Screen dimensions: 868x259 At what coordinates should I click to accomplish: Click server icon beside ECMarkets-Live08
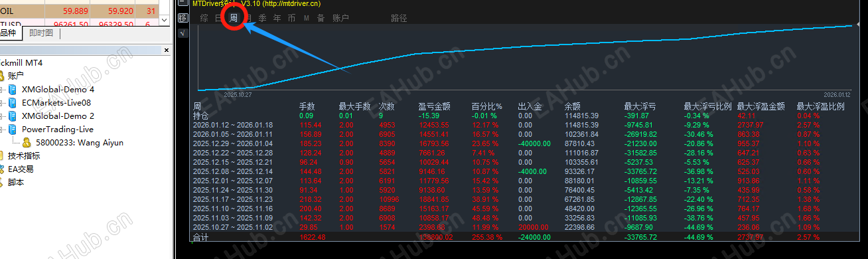tap(13, 102)
